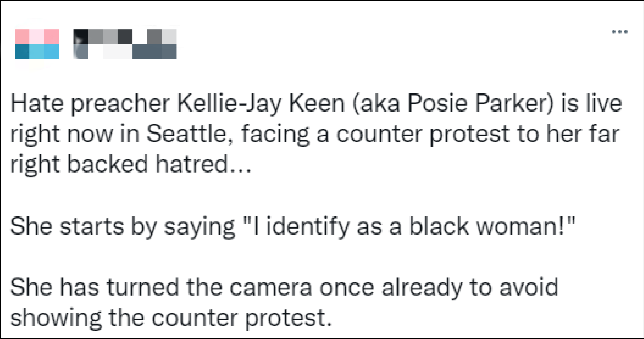Screen dimensions: 644x339
Task: Click the text "showing the counter protest."
Action: pos(171,317)
